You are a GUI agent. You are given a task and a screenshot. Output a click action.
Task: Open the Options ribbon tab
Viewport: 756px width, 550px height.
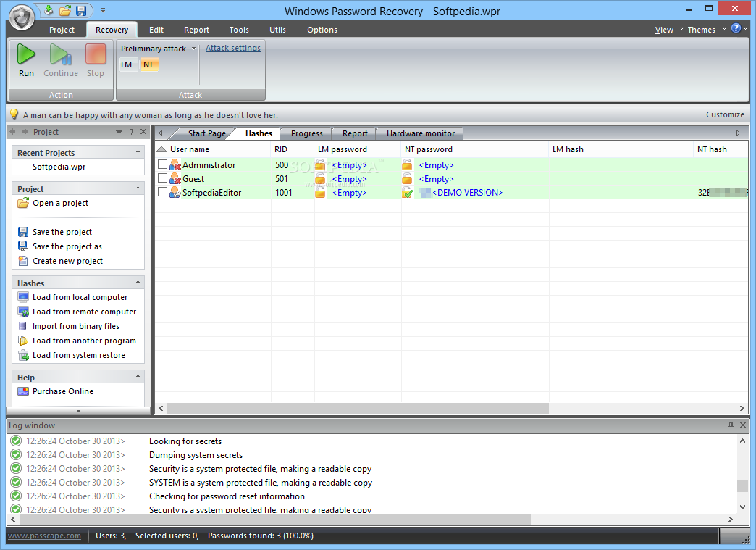tap(322, 30)
